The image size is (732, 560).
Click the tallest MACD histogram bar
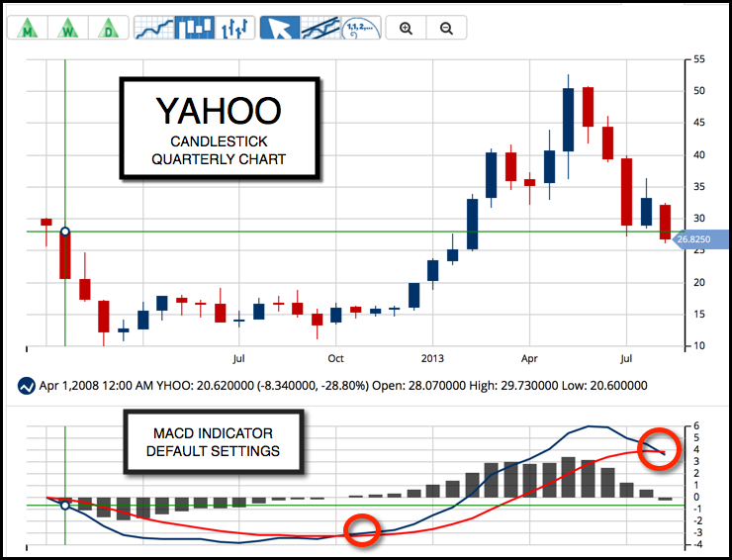tap(568, 477)
